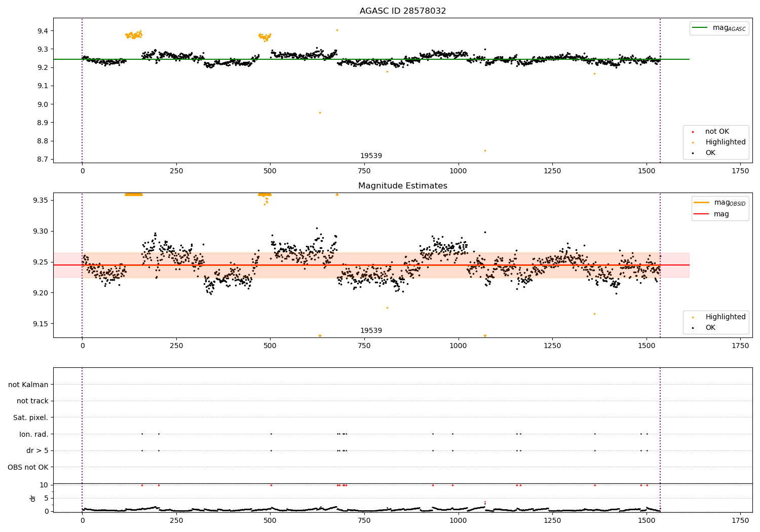Click the red mag legend line
The height and width of the screenshot is (532, 760).
tap(702, 214)
